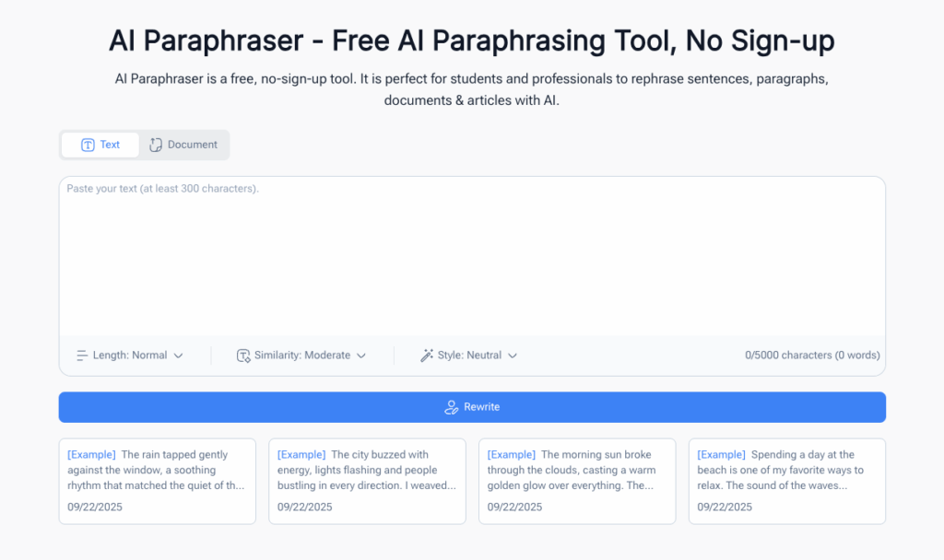Click the clock-document icon before Similarity
This screenshot has width=944, height=560.
tap(243, 355)
